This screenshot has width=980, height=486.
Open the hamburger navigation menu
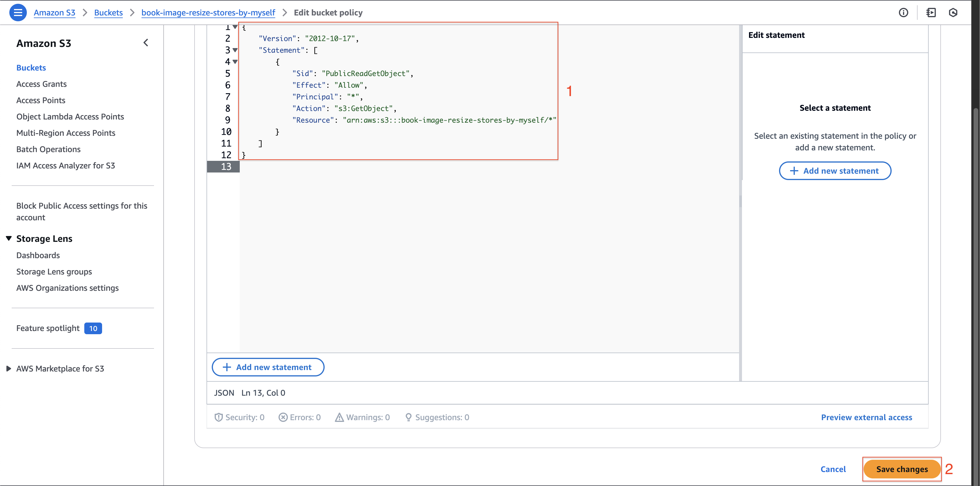click(17, 13)
